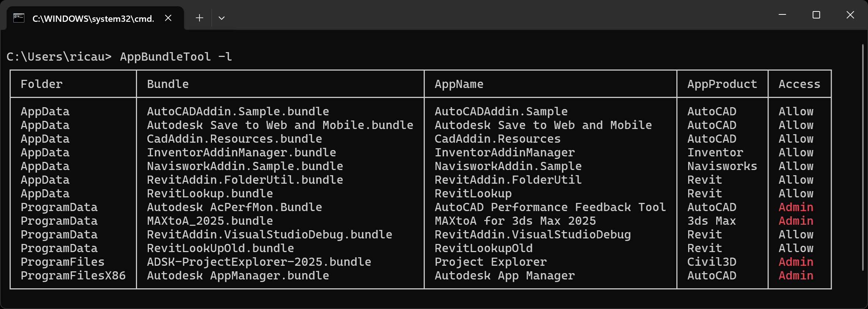This screenshot has height=309, width=868.
Task: Click the cmd.exe icon on the terminal tab
Action: tap(18, 17)
